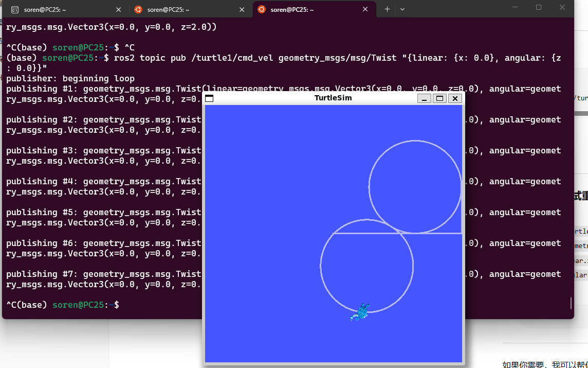Open the TurtleSim window menu icon
Viewport: 588px width, 368px height.
pos(209,98)
